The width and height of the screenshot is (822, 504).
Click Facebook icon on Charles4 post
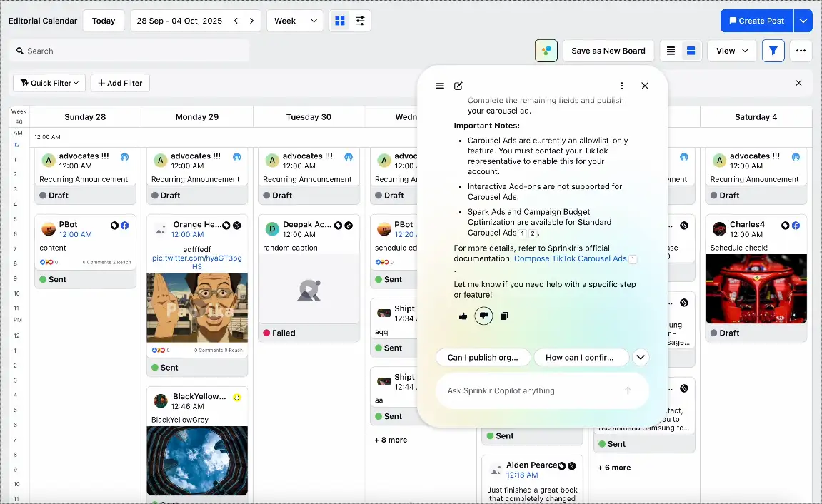click(x=796, y=226)
